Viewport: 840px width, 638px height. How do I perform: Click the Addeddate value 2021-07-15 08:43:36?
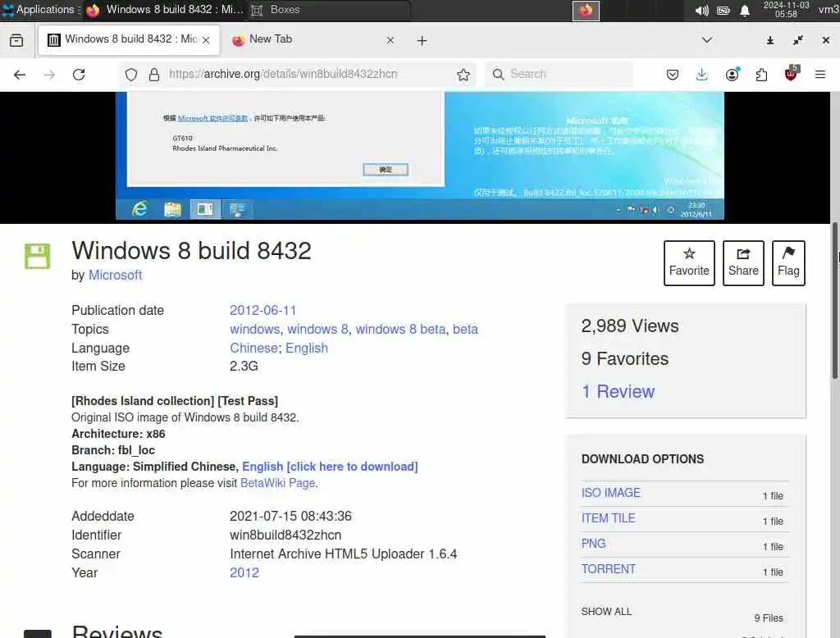[x=290, y=517]
